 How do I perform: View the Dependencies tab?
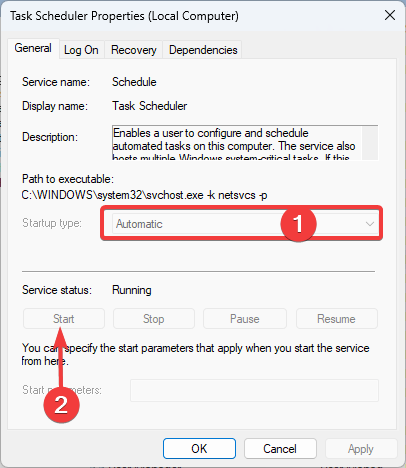pyautogui.click(x=203, y=50)
